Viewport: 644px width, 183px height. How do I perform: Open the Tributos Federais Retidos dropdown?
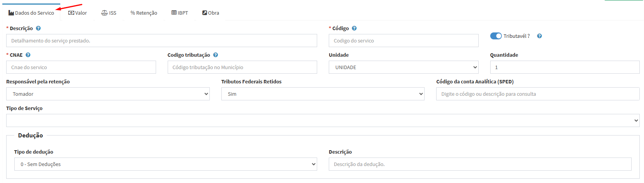click(323, 94)
